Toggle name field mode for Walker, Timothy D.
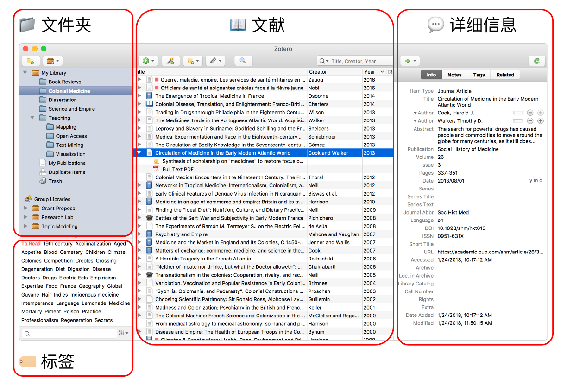Viewport: 567px width, 392px height. [517, 121]
